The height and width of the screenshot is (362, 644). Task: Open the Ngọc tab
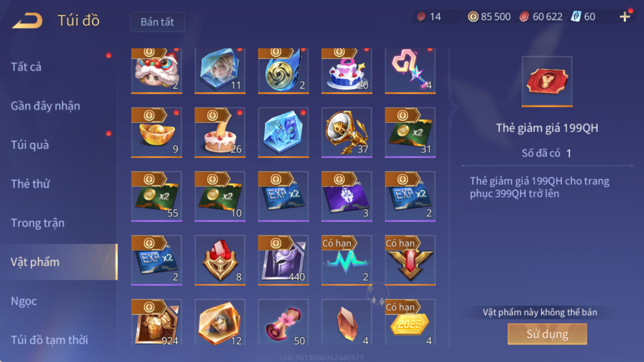(24, 301)
